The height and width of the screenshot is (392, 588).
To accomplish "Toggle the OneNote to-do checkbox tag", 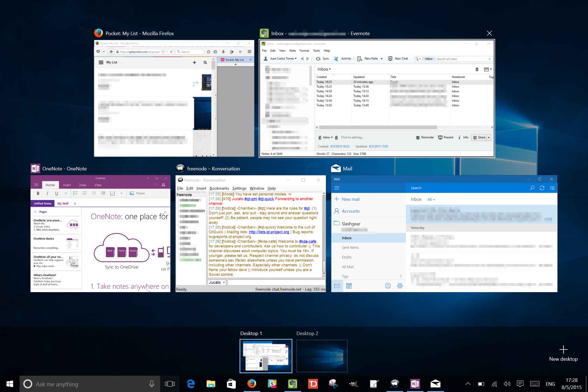I will coord(112,193).
